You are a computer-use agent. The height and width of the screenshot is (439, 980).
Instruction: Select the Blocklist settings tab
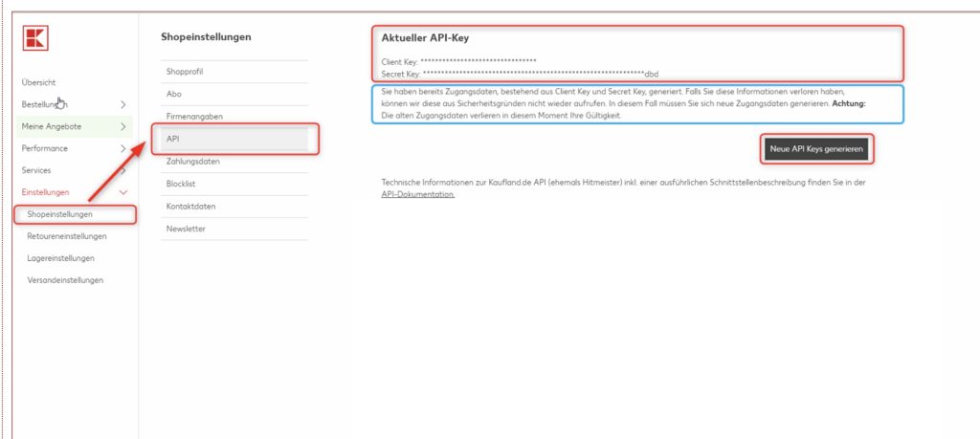coord(234,185)
